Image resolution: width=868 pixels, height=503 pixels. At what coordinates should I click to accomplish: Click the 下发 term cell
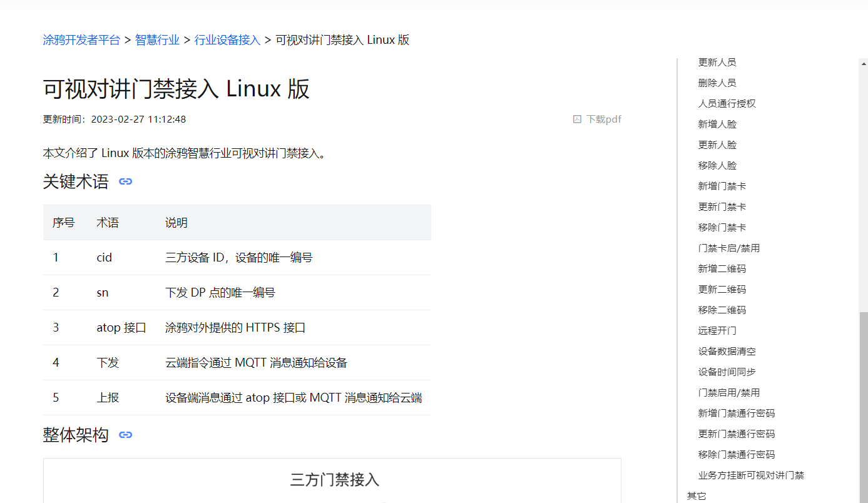[x=108, y=362]
